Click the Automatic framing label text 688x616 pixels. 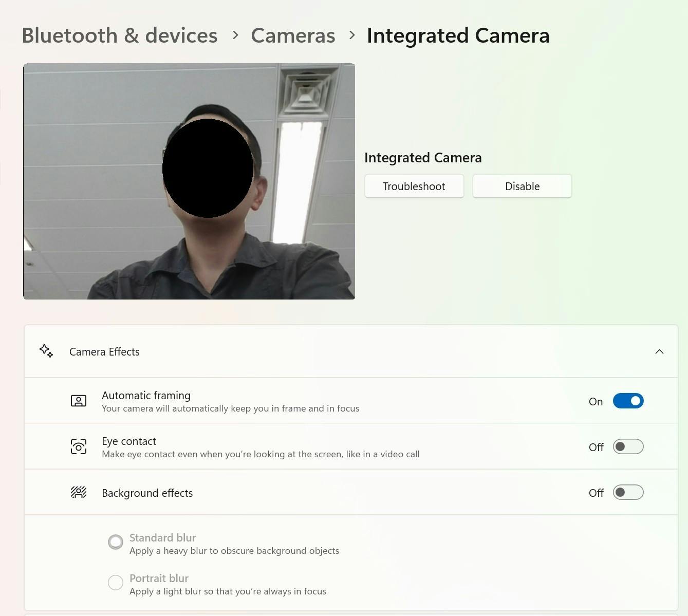[x=146, y=395]
